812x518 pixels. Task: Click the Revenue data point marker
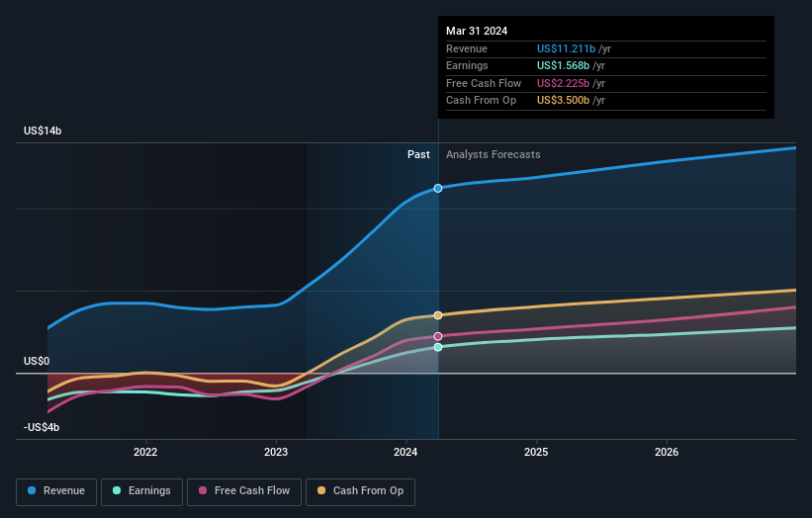438,189
